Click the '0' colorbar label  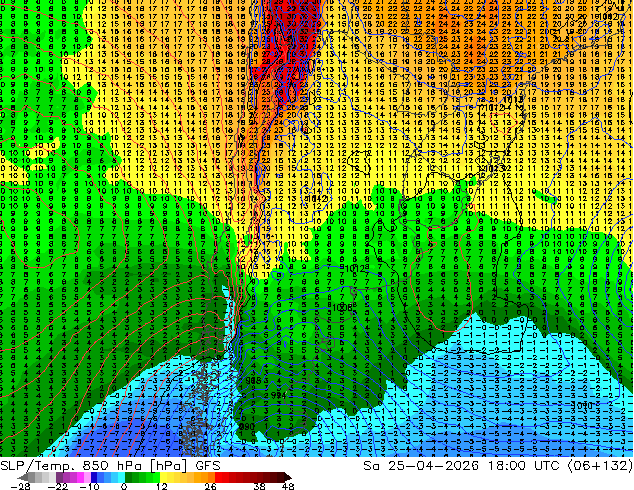pyautogui.click(x=124, y=486)
